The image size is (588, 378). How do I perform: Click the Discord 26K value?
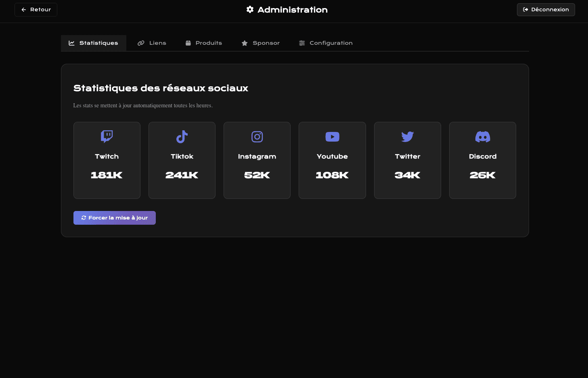(483, 175)
